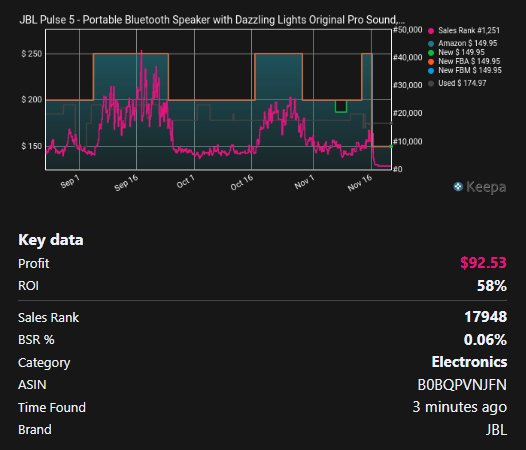This screenshot has width=526, height=450.
Task: Click the $ 250 price axis label
Action: [32, 54]
